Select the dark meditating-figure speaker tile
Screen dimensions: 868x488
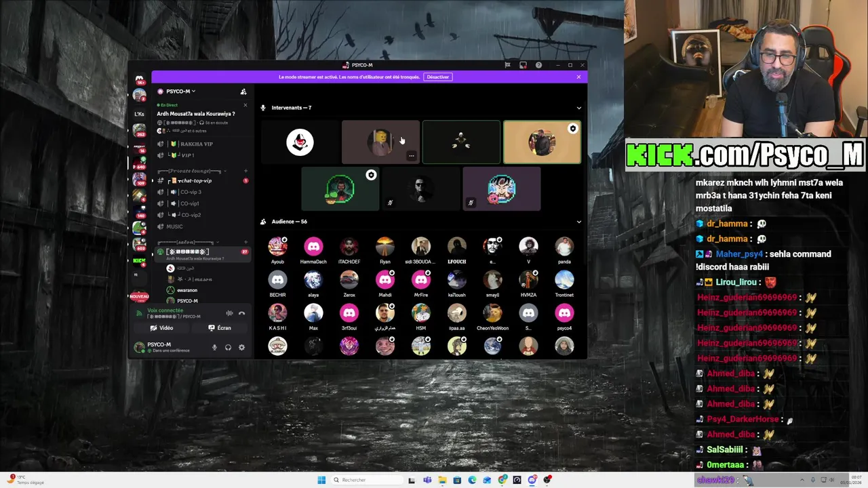click(x=461, y=142)
